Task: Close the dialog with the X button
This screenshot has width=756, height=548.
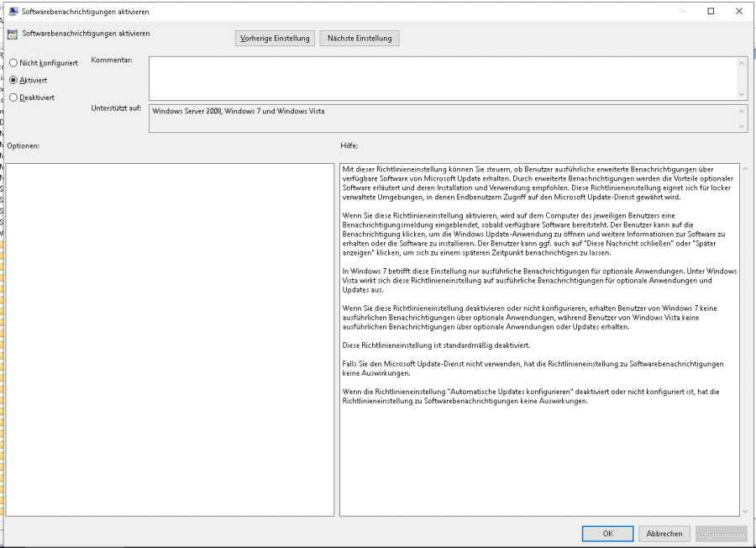Action: coord(740,11)
